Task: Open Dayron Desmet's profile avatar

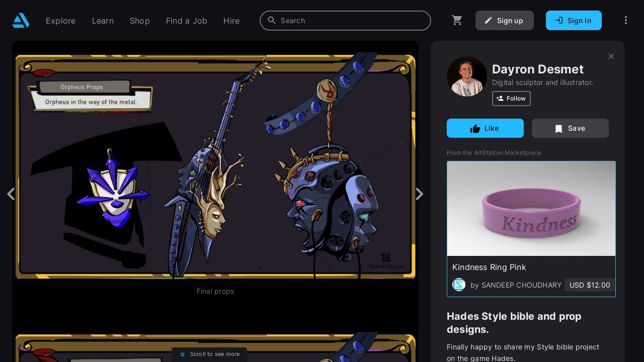Action: 466,76
